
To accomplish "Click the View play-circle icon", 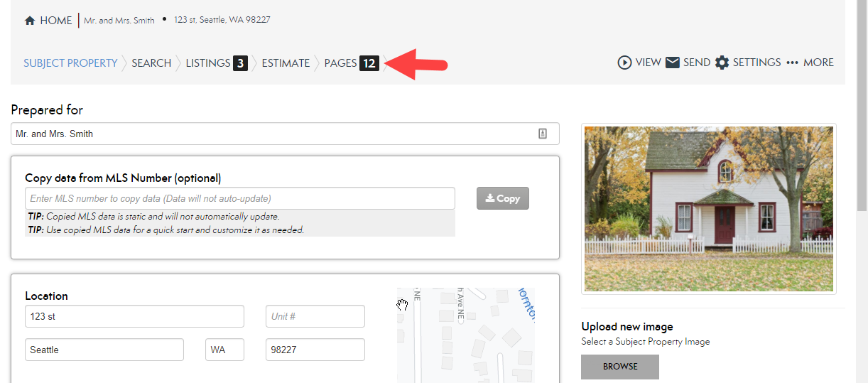I will [x=624, y=63].
